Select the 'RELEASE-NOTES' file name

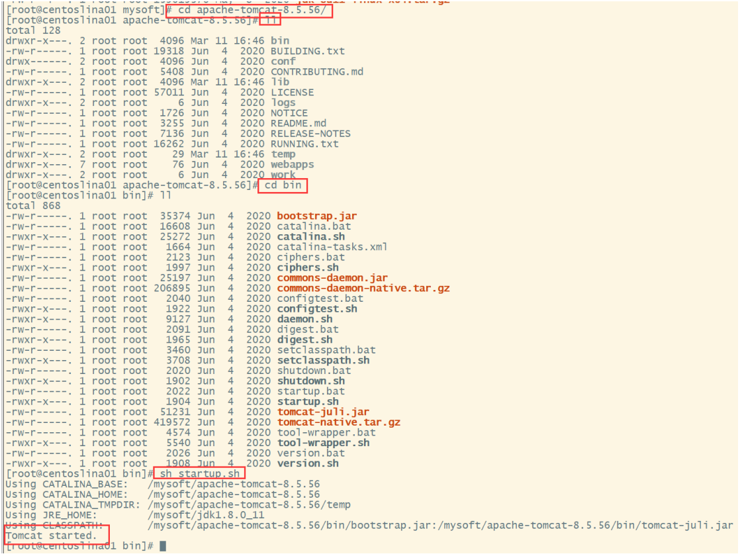coord(311,134)
